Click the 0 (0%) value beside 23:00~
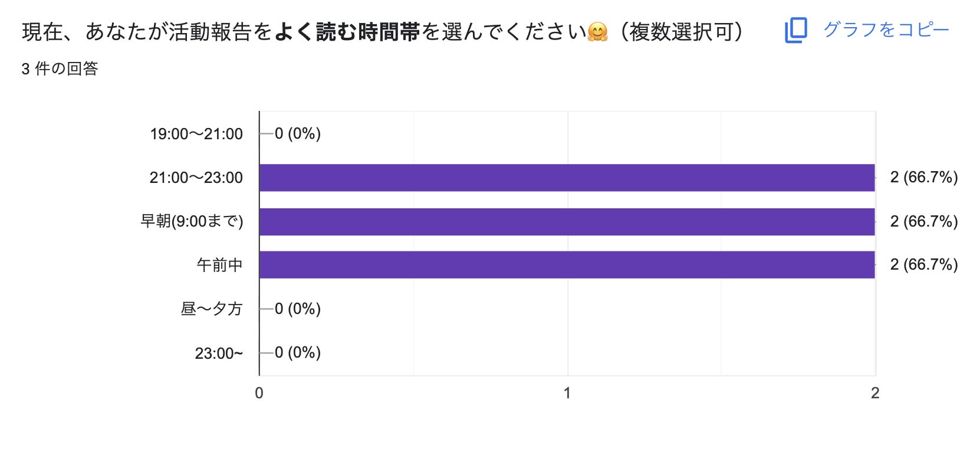Screen dimensions: 980x452 pos(298,352)
